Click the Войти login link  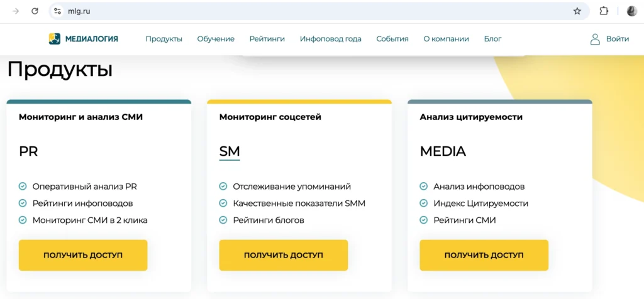pyautogui.click(x=618, y=39)
